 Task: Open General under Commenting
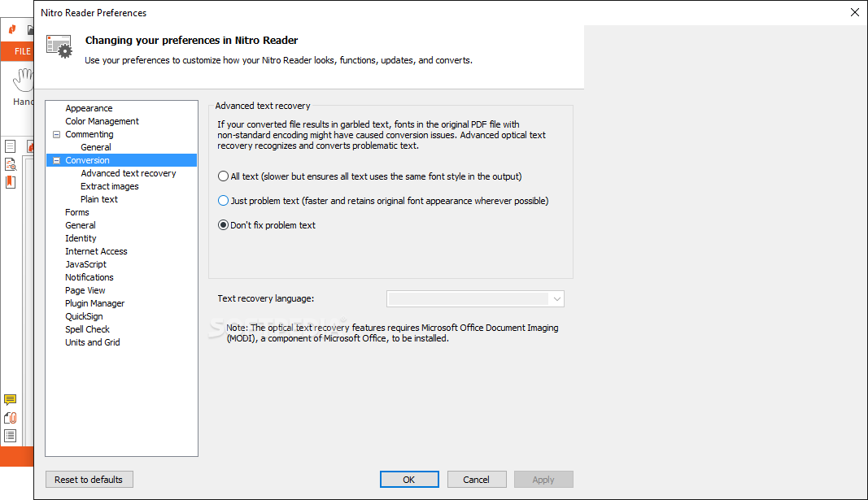pos(96,147)
